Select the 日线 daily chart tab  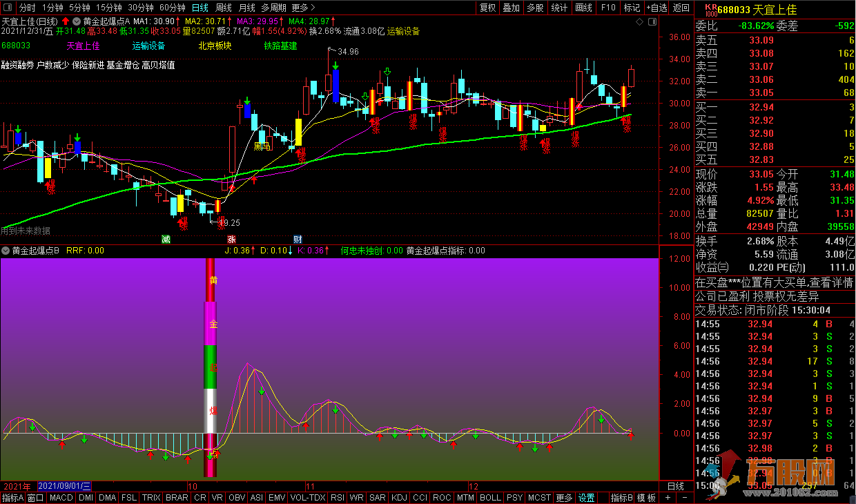pyautogui.click(x=200, y=8)
